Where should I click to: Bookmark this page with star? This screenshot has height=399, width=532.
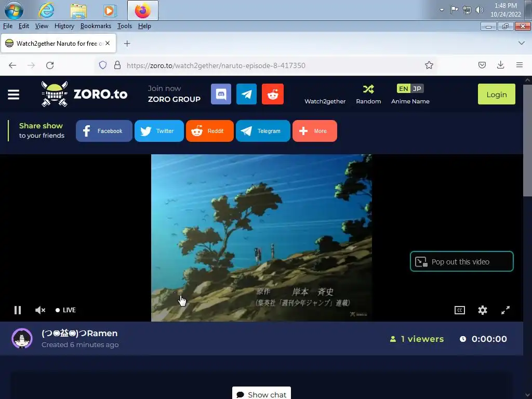click(429, 65)
